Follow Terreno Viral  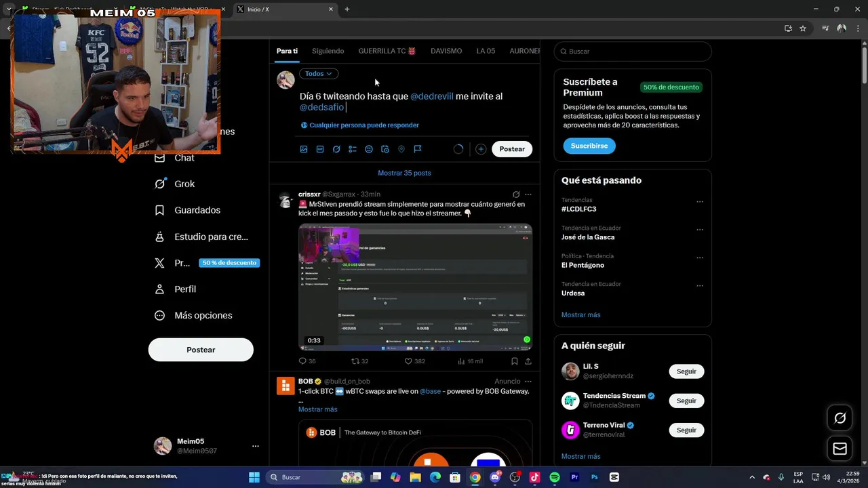[686, 430]
